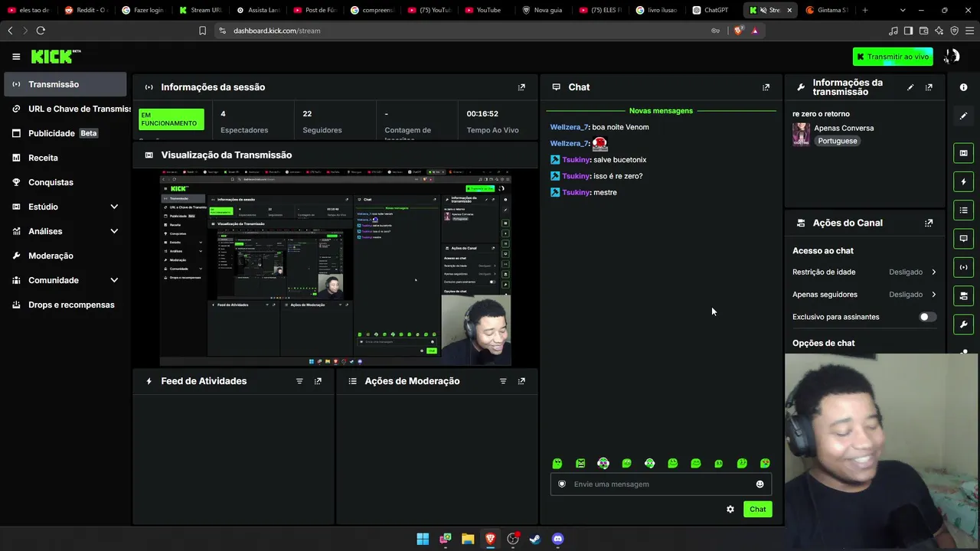Open Wellzera_7's username on boa noite Venom
This screenshot has width=980, height=551.
coord(569,127)
